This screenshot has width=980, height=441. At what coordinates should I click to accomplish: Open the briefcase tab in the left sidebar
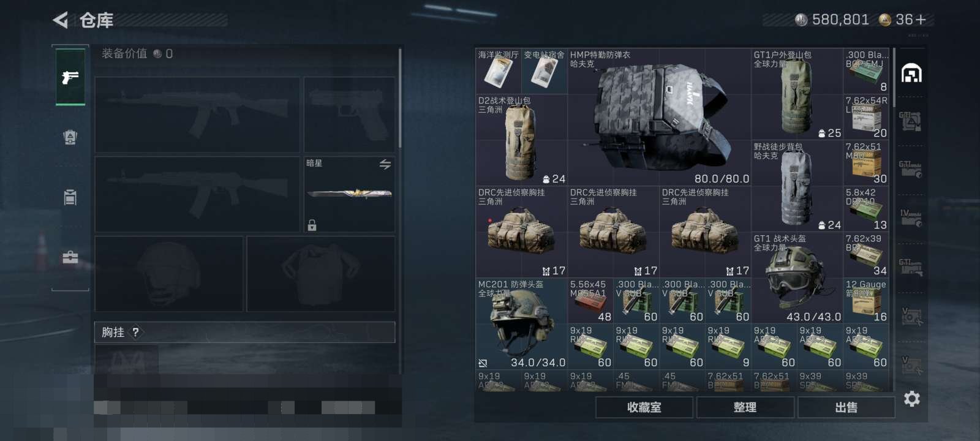point(70,257)
